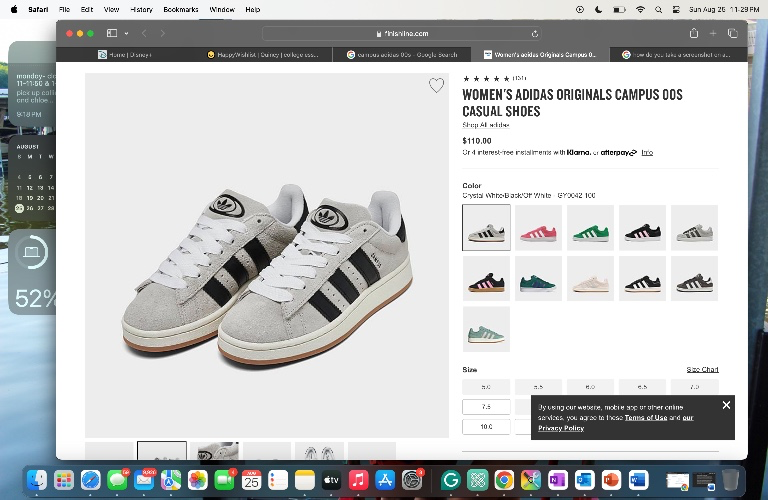Toggle the Safari sidebar icon
Viewport: 768px width, 500px height.
(112, 33)
